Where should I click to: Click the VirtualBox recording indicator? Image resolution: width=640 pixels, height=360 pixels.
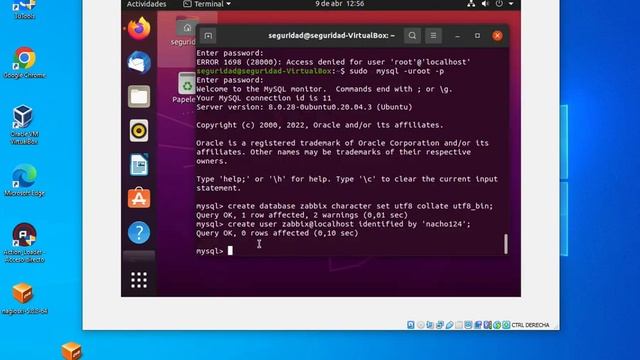[x=478, y=325]
